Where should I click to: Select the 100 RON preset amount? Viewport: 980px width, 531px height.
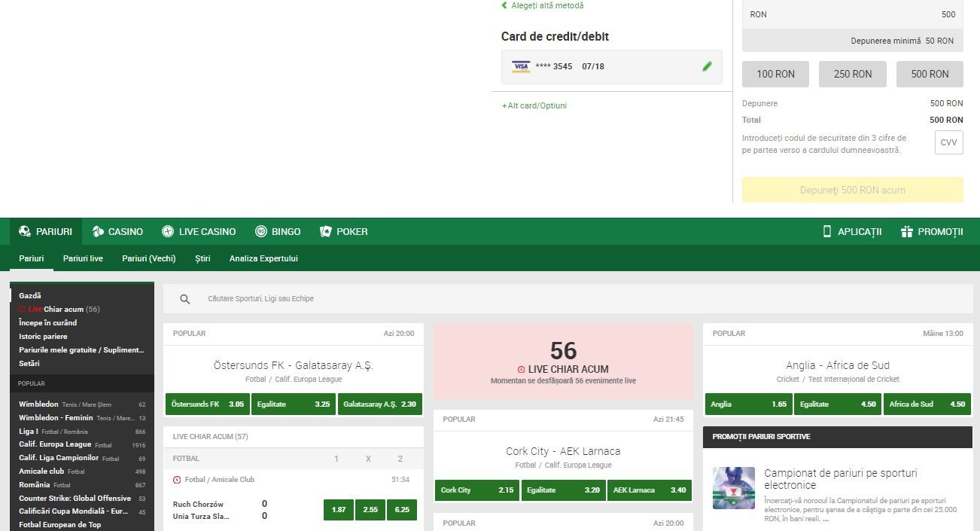(775, 74)
